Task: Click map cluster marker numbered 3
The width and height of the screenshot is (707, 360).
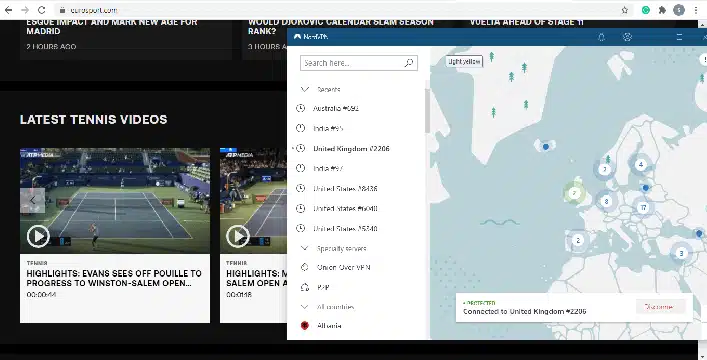Action: click(681, 253)
